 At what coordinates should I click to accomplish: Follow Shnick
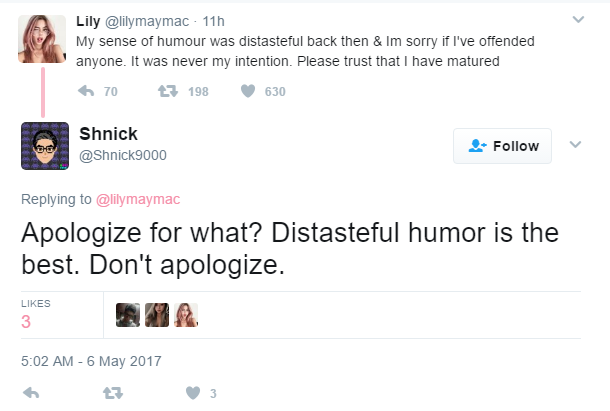pyautogui.click(x=503, y=146)
